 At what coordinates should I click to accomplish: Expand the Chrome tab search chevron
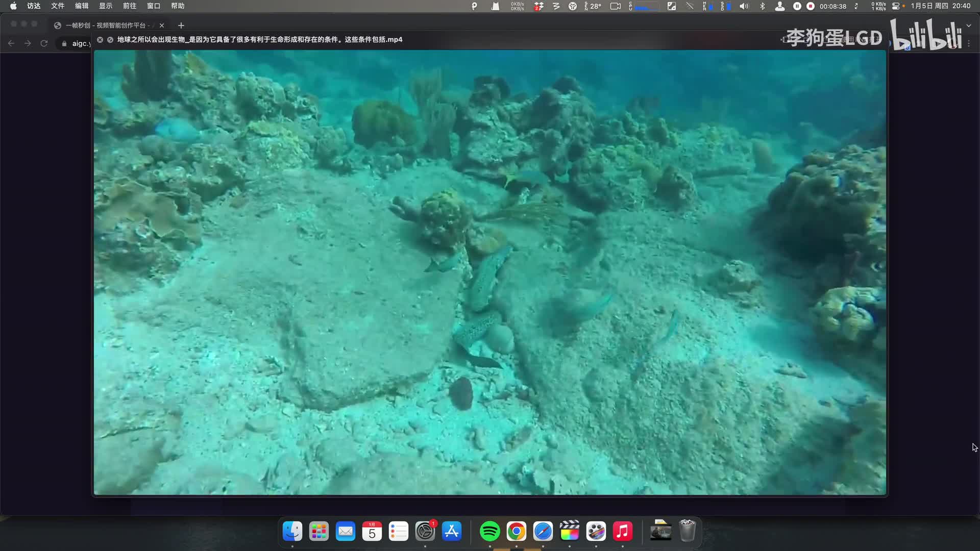click(x=968, y=26)
